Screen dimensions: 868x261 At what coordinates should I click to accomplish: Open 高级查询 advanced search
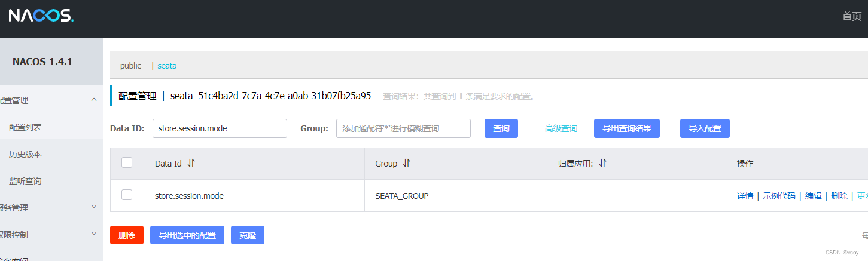[x=561, y=128]
